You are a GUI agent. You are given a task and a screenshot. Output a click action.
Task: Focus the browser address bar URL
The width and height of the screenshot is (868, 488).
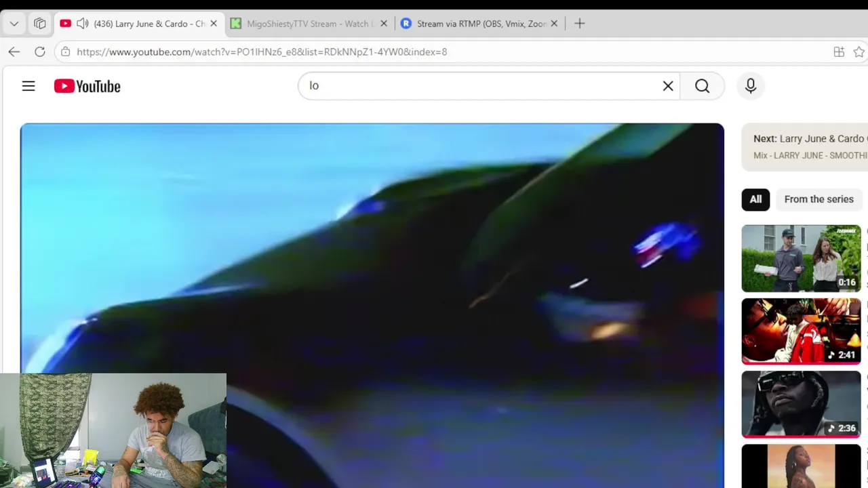click(262, 52)
